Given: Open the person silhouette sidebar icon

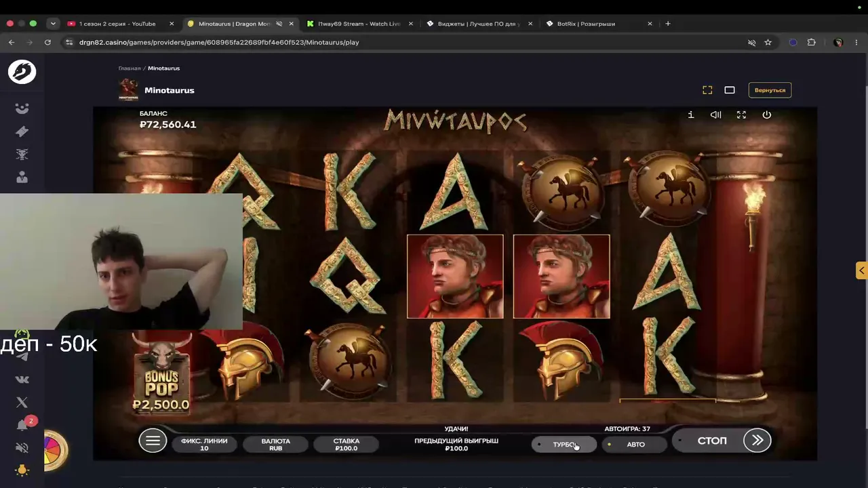Looking at the screenshot, I should 22,178.
